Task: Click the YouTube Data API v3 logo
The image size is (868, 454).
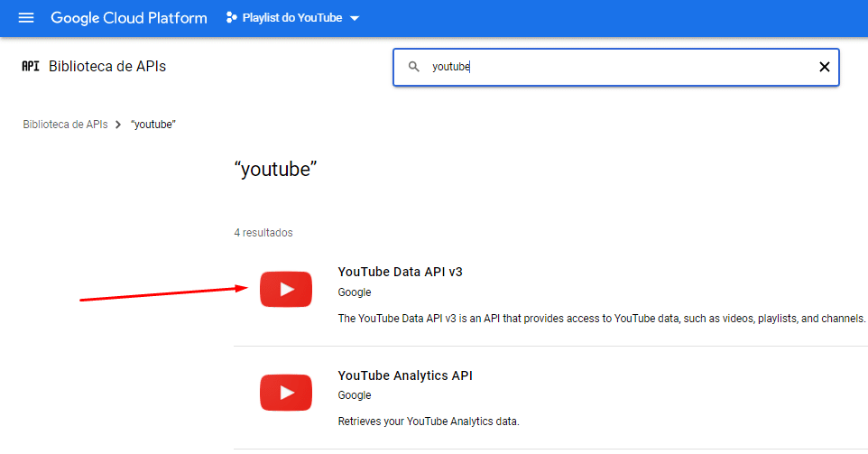Action: [286, 289]
